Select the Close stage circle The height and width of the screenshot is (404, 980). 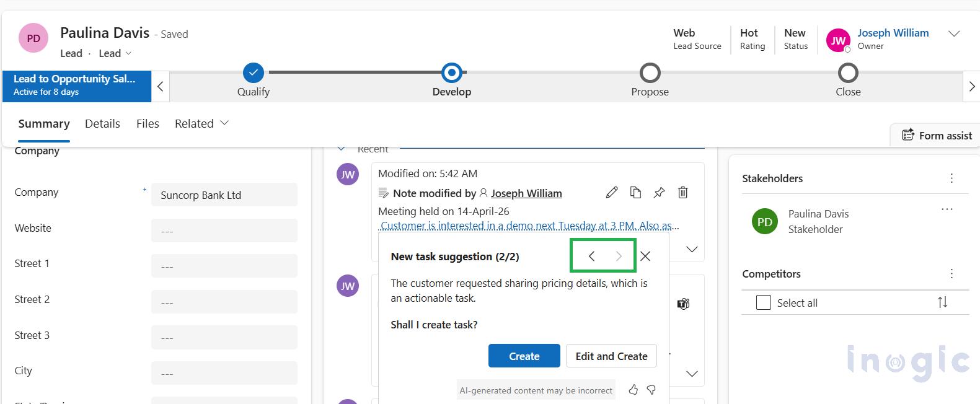(x=848, y=72)
